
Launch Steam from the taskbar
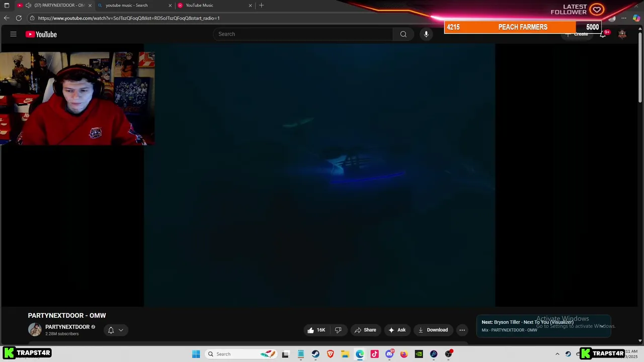tap(315, 354)
